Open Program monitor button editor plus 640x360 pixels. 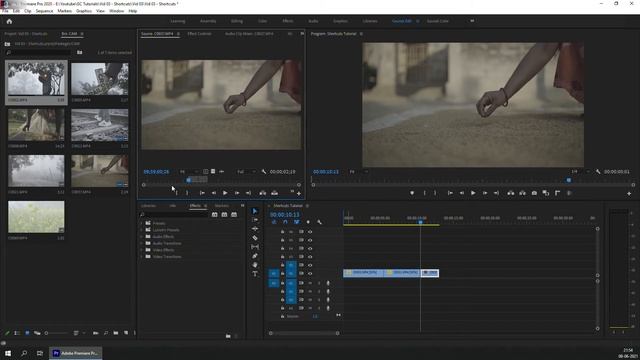pyautogui.click(x=629, y=193)
